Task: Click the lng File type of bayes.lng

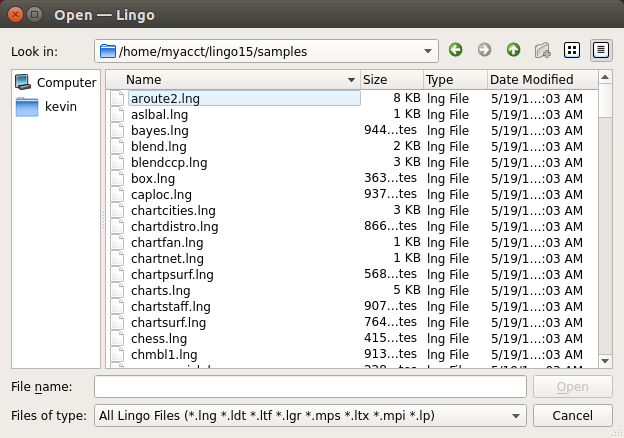Action: coord(448,130)
